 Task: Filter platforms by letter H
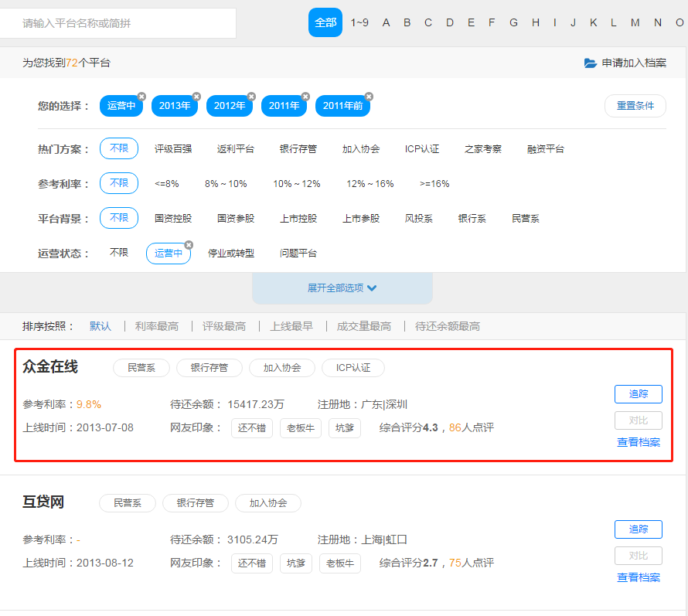[x=536, y=22]
